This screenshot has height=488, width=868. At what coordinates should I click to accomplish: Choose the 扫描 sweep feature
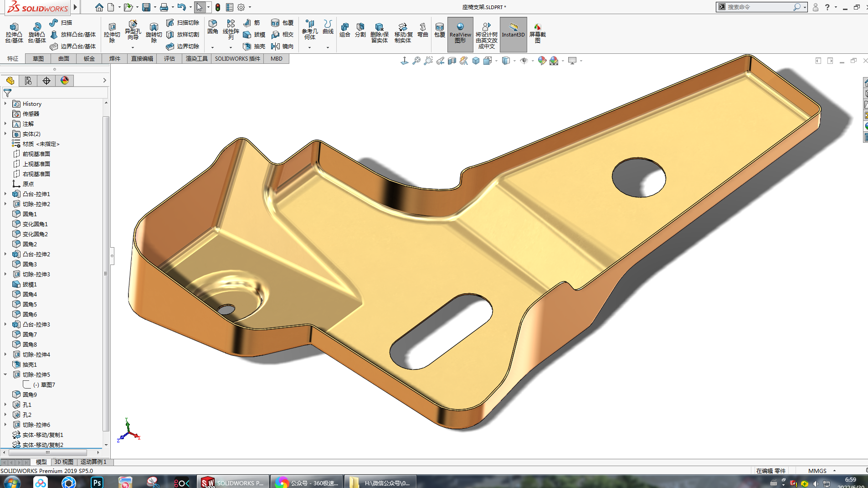[61, 23]
